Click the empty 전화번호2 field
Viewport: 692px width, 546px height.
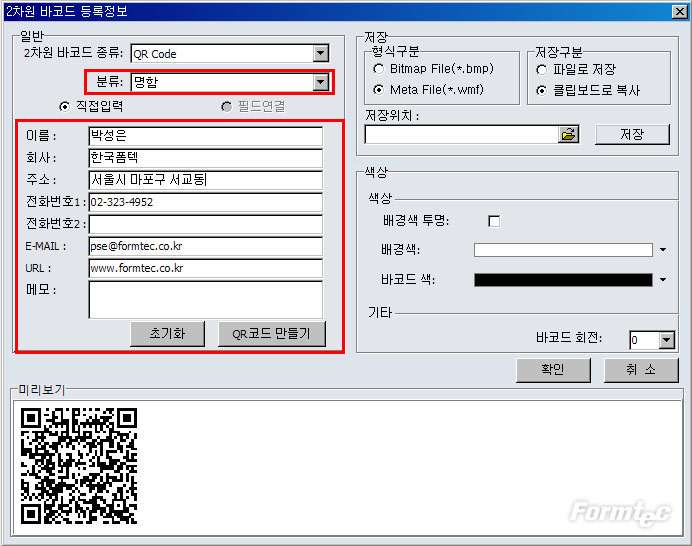click(x=206, y=224)
